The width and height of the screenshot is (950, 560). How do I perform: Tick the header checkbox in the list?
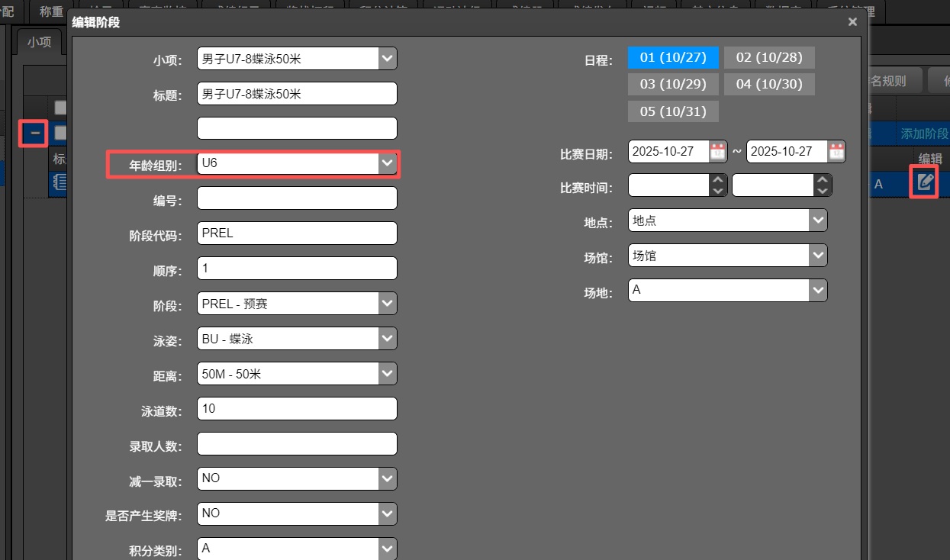(60, 108)
